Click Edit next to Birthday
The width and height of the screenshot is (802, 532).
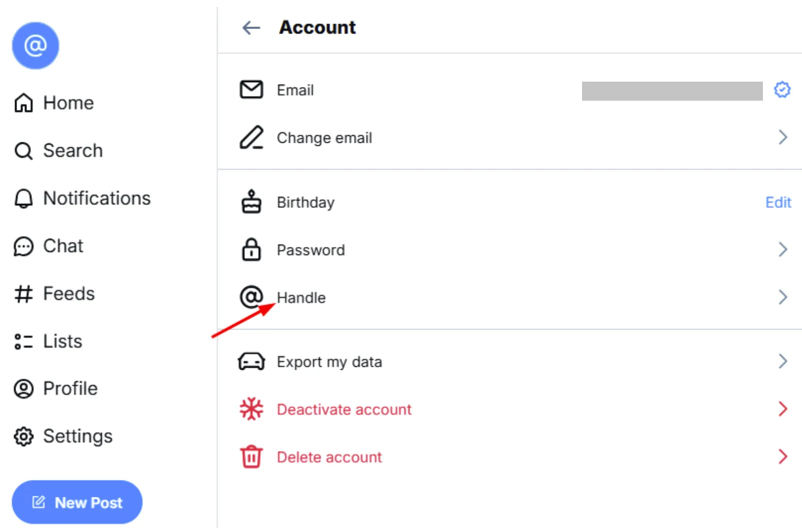pos(778,202)
